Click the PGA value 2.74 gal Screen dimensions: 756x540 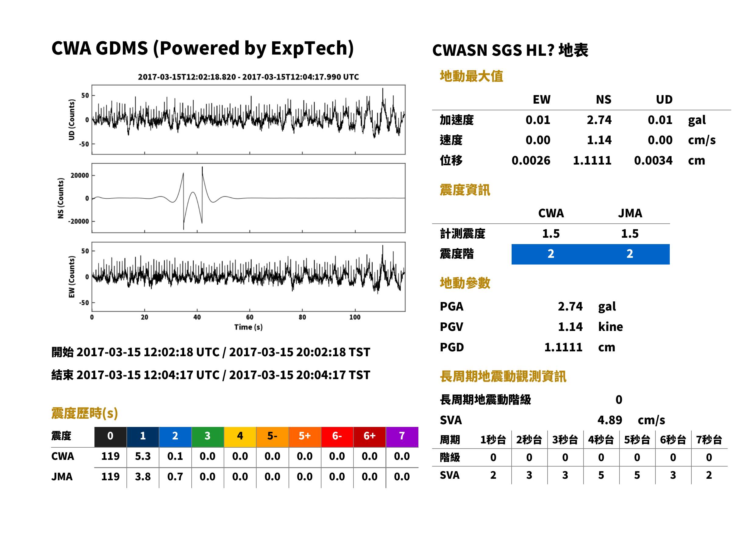coord(587,306)
